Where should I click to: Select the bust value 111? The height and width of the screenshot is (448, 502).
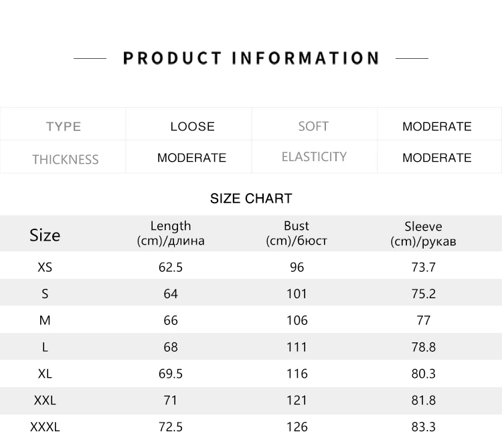(x=297, y=347)
